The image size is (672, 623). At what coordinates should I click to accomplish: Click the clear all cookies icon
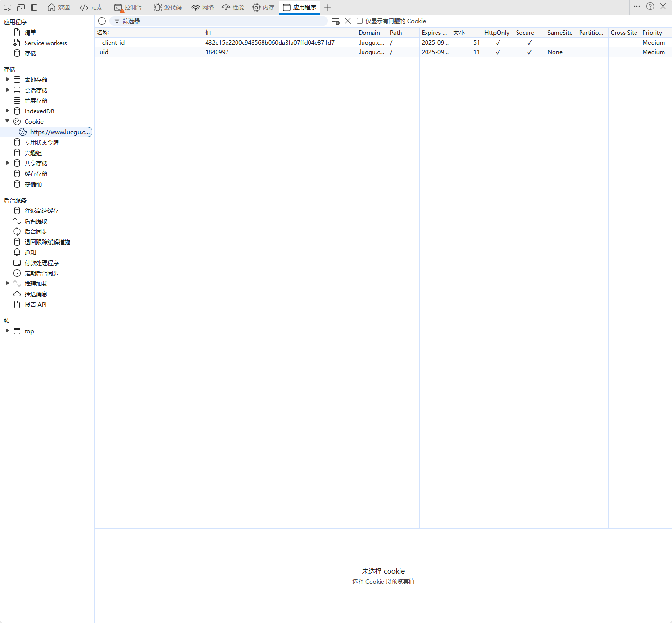[336, 21]
